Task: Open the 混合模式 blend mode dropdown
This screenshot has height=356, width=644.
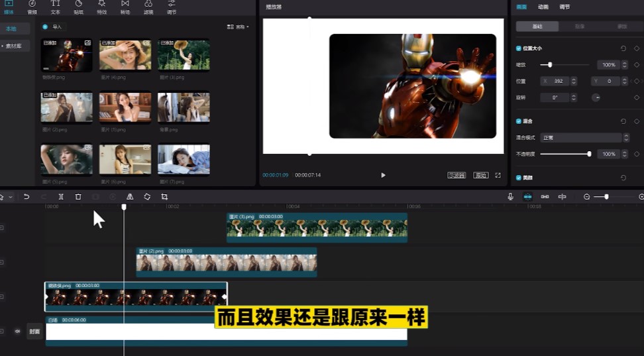Action: (x=585, y=138)
